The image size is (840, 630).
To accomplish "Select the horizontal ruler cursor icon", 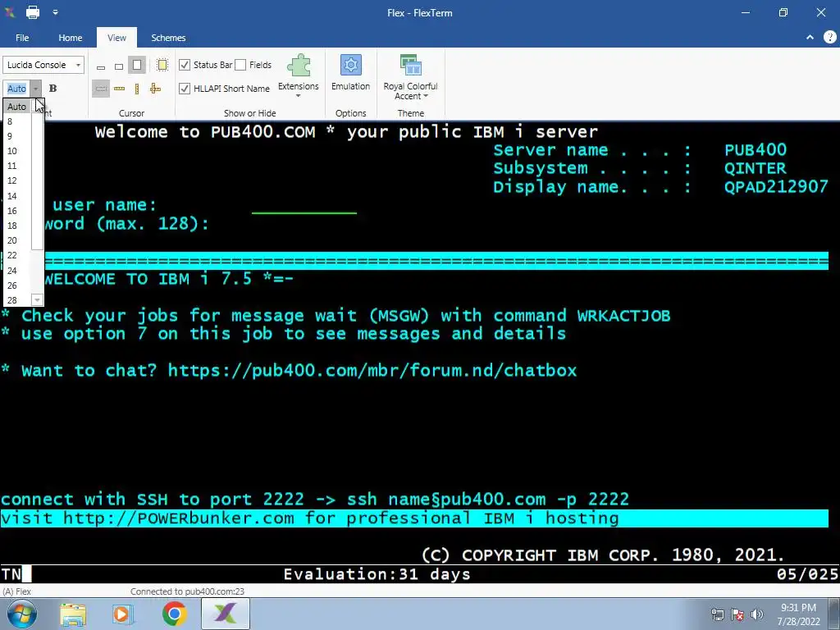I will coord(120,89).
